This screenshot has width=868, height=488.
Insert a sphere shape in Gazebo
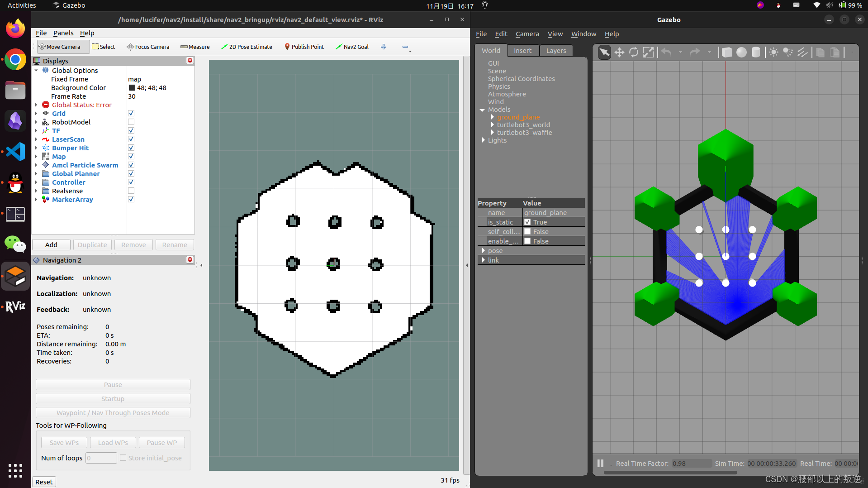(x=741, y=52)
